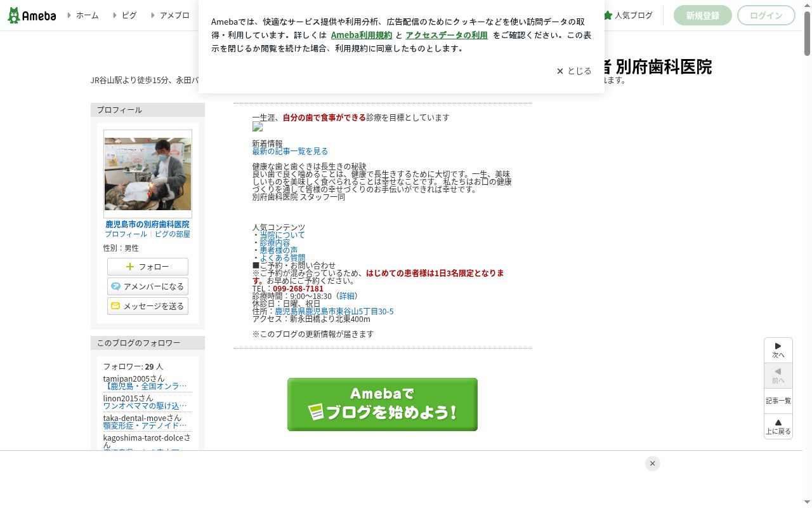Close the cookie notice with とじる
812x508 pixels.
click(x=574, y=71)
